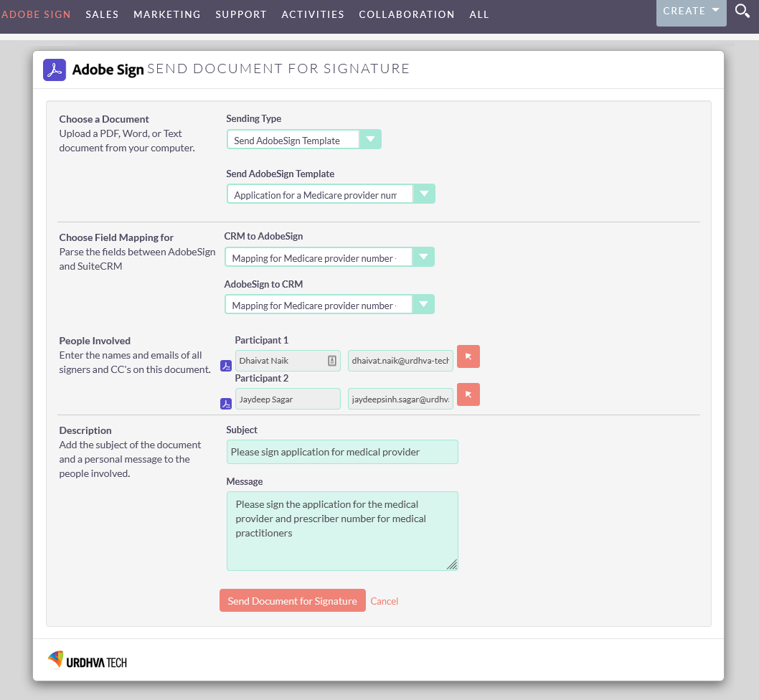Viewport: 759px width, 700px height.
Task: Click Participant 2 name field Jaydeep Sagar
Action: click(288, 399)
